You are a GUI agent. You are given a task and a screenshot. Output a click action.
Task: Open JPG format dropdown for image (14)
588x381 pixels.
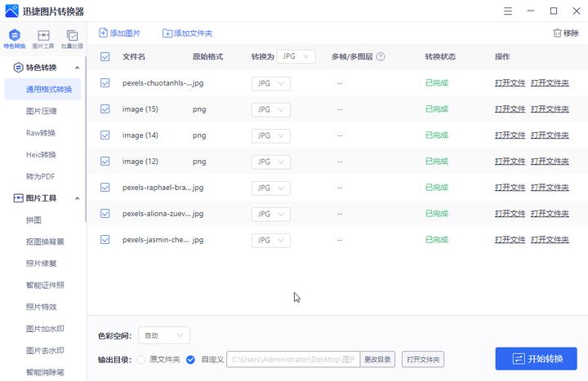point(271,135)
